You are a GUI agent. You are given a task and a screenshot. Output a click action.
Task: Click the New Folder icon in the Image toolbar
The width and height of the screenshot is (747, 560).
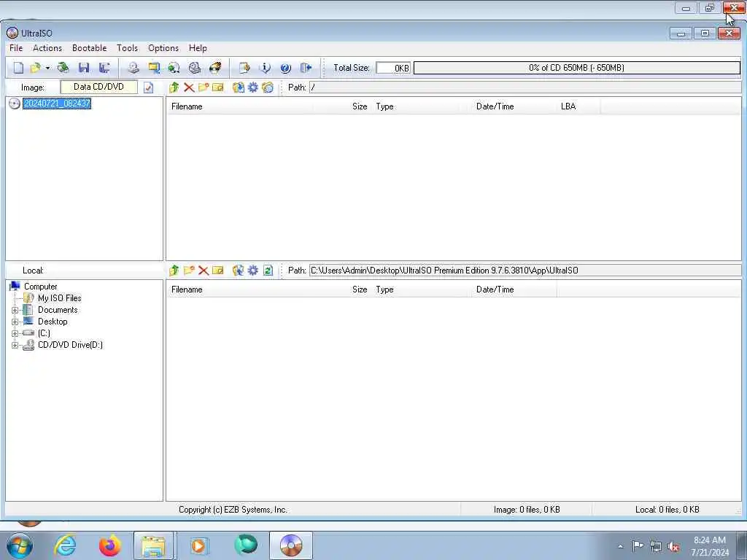(204, 87)
